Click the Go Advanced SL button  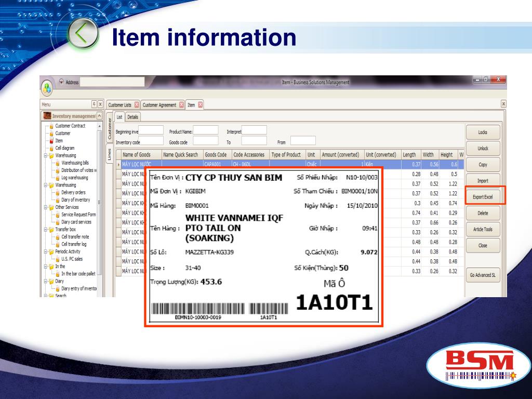tap(483, 275)
